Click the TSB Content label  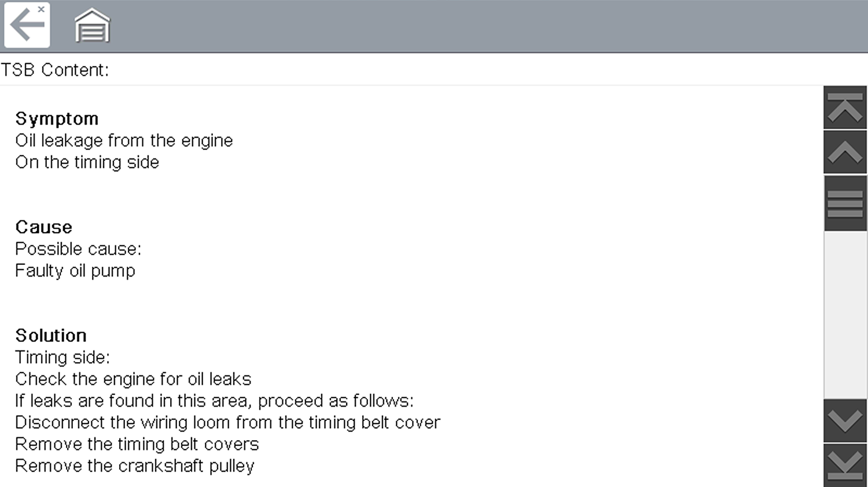(x=55, y=70)
